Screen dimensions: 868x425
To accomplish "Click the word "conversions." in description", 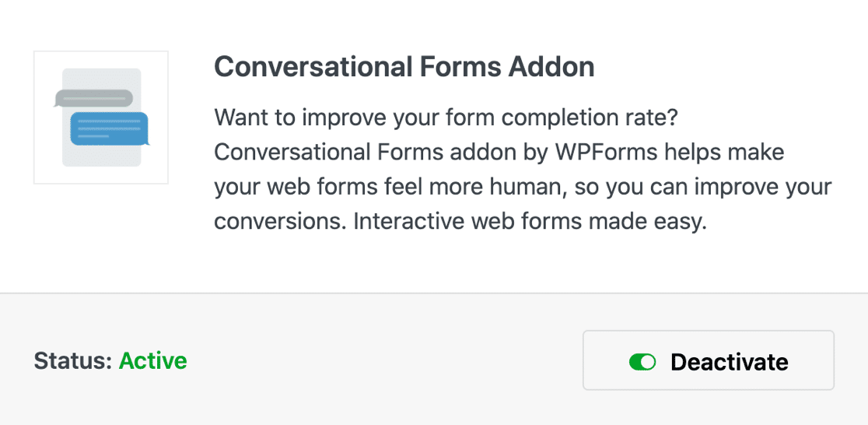I will [280, 222].
